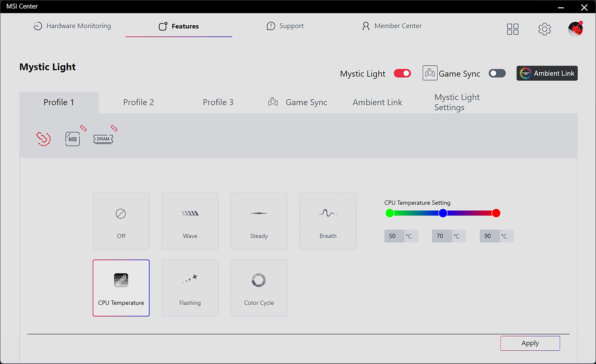Disable the Mystic Light toggle
596x364 pixels.
[402, 73]
